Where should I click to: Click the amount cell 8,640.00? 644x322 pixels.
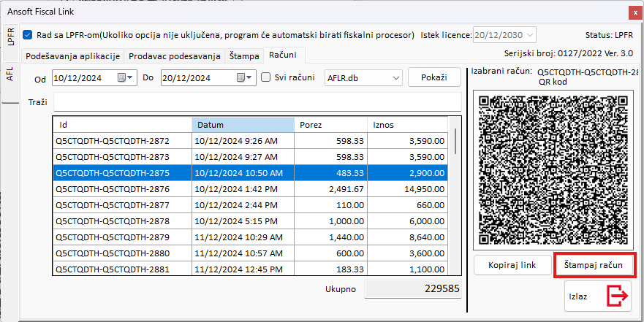coord(407,237)
